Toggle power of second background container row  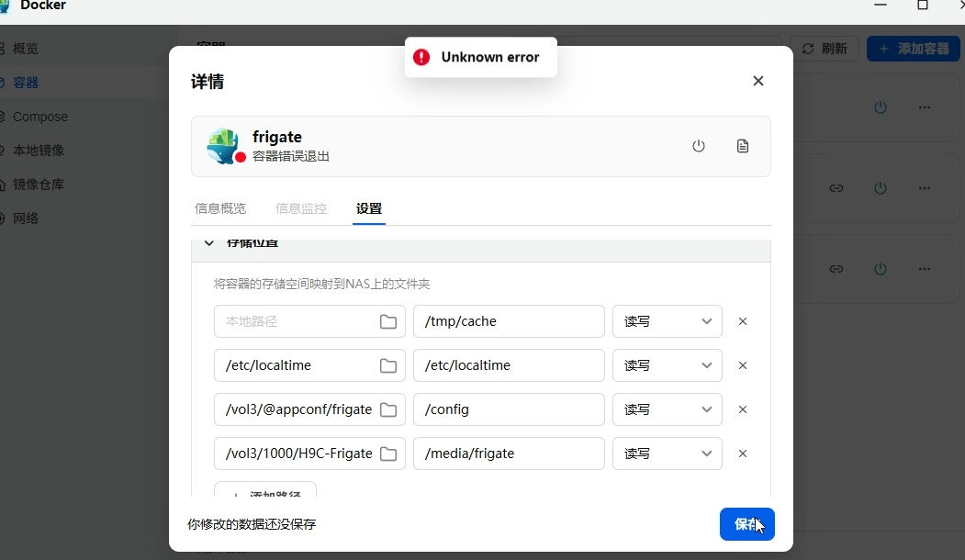tap(881, 188)
